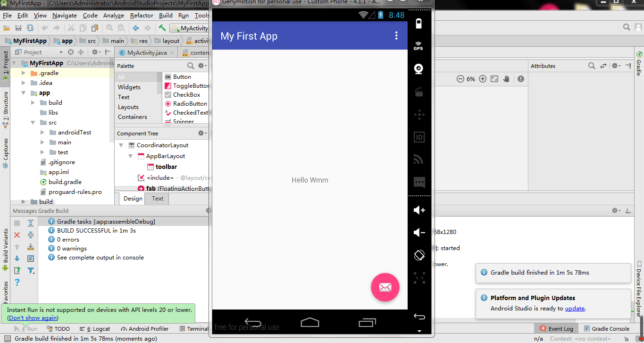This screenshot has height=343, width=644.
Task: Collapse the app folder in Project view
Action: 23,92
